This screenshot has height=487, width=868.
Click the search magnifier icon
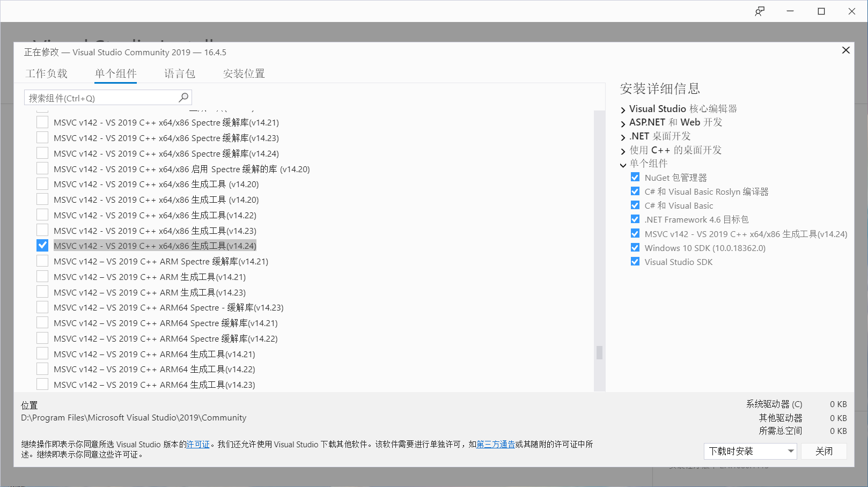[x=183, y=97]
